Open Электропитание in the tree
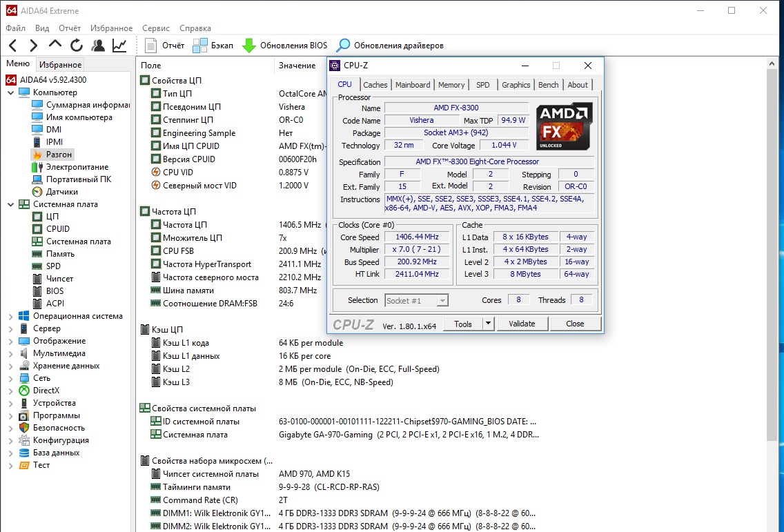Screen dimensions: 784x532 pyautogui.click(x=70, y=167)
